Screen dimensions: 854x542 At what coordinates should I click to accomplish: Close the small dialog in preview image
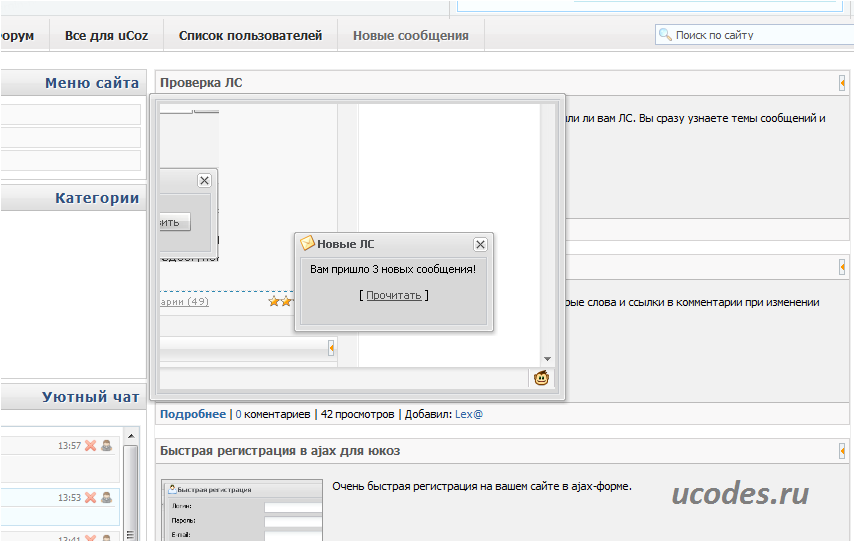(x=204, y=180)
